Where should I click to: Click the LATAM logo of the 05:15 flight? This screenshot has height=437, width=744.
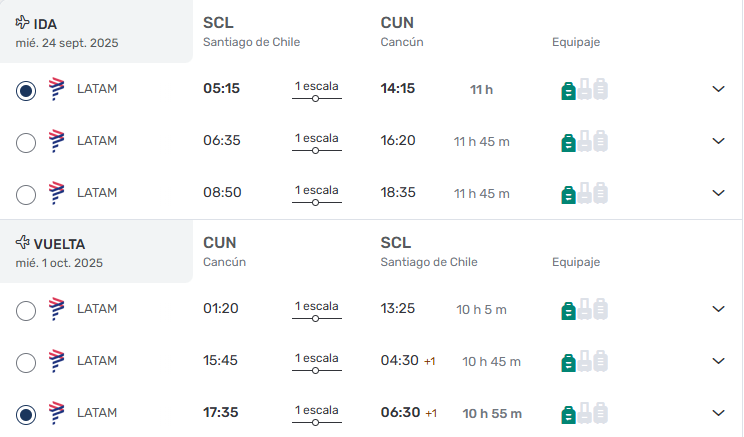point(56,89)
